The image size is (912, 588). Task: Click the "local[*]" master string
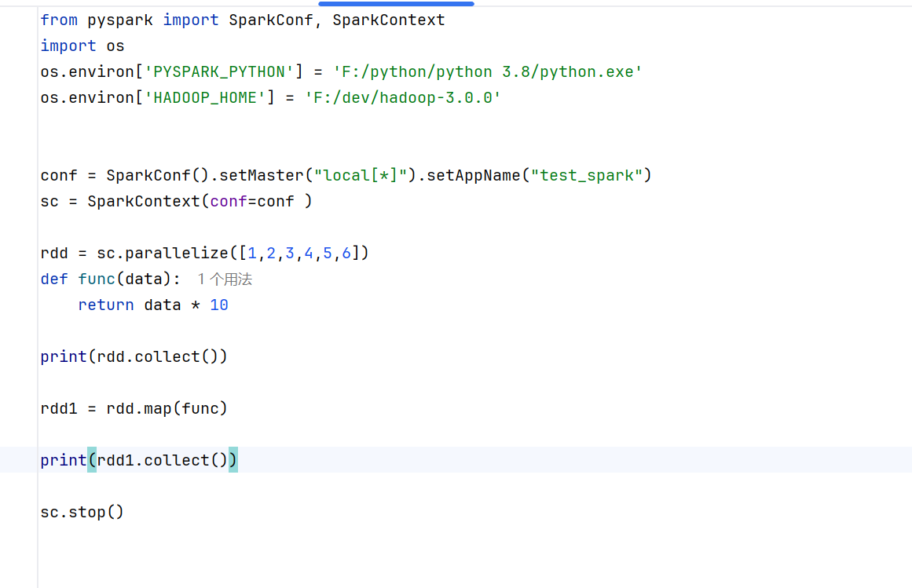(x=361, y=176)
